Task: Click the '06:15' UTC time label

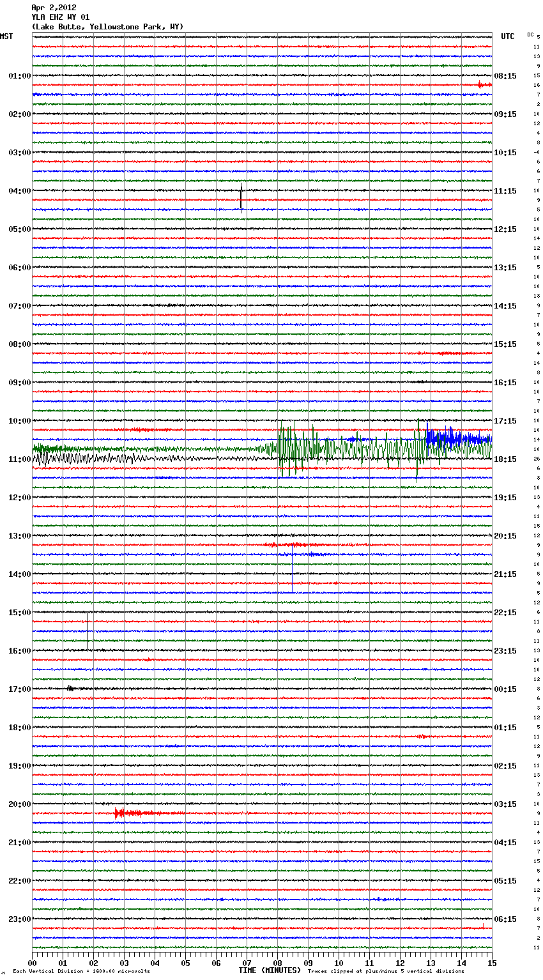Action: point(505,919)
